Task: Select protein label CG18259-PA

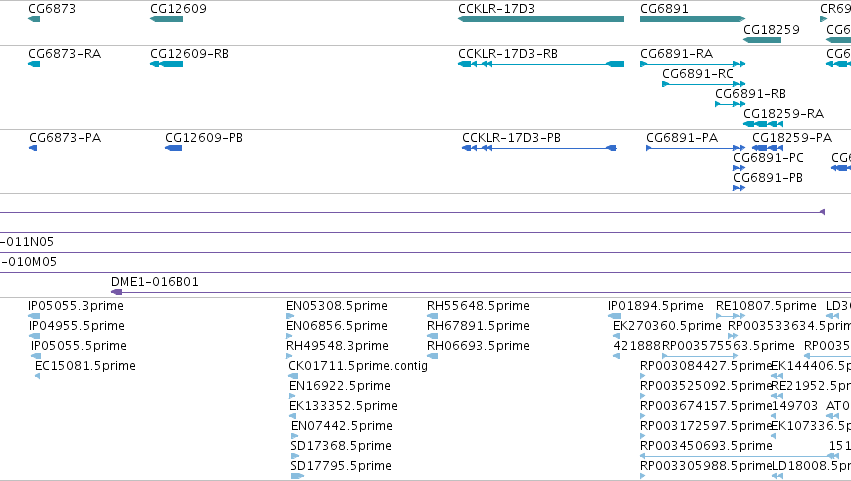Action: click(792, 138)
